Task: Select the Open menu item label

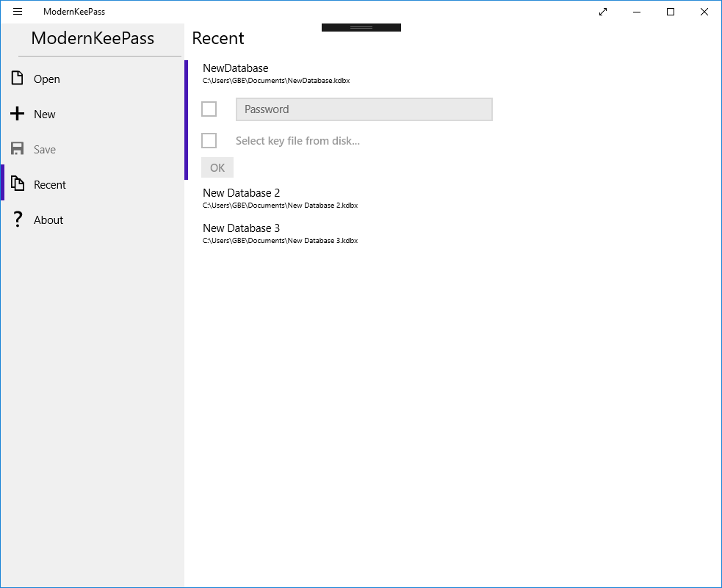Action: click(47, 79)
